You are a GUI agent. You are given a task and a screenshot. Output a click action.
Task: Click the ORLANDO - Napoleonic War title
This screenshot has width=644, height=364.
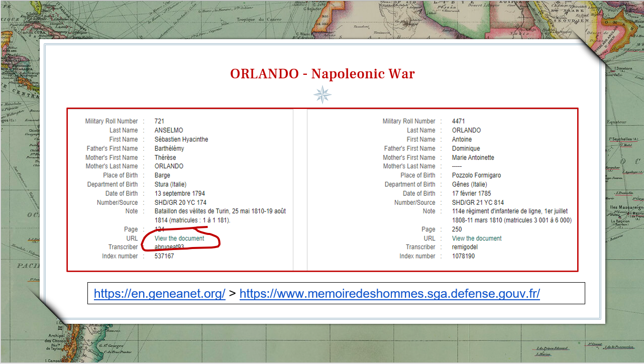322,74
